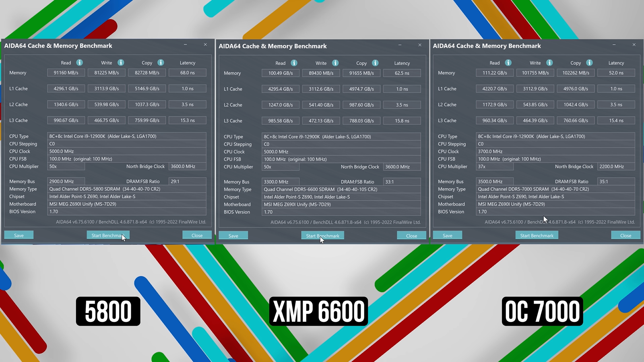Minimize the DDR5-6600 benchmark window
644x362 pixels.
coord(400,45)
